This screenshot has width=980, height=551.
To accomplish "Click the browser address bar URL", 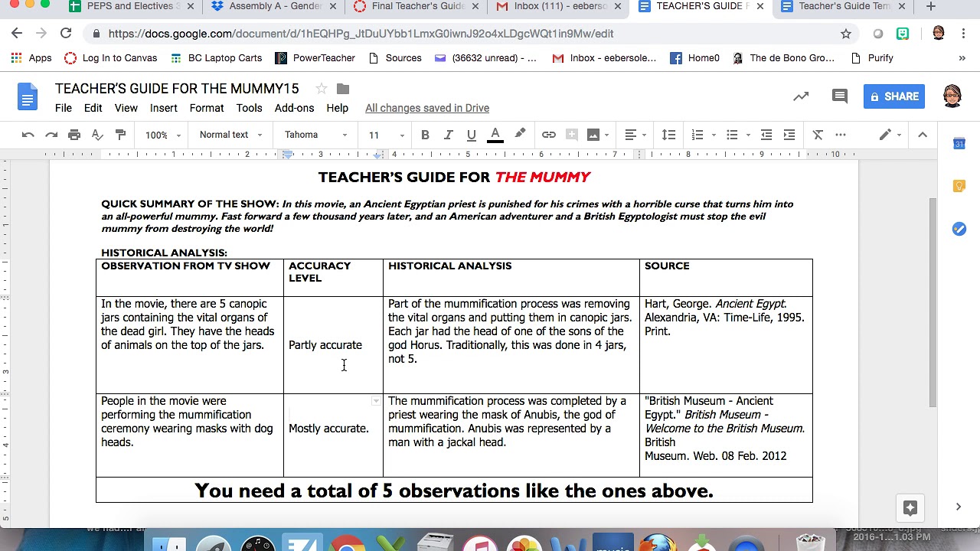I will pyautogui.click(x=361, y=34).
